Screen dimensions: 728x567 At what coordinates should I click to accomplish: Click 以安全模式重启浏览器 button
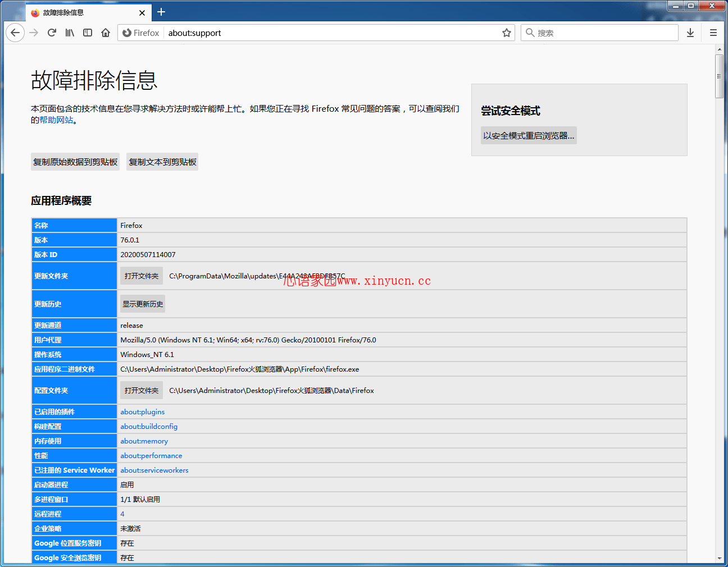[529, 135]
